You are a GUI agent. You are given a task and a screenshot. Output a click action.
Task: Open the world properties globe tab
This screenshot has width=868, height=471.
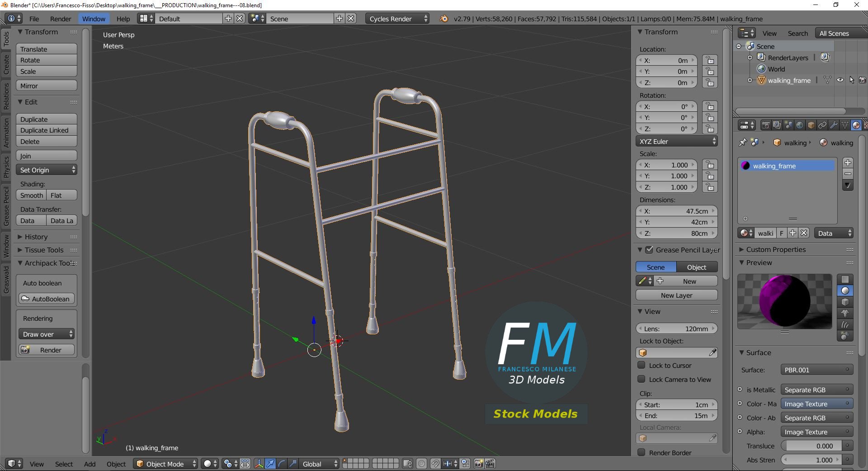pyautogui.click(x=800, y=125)
